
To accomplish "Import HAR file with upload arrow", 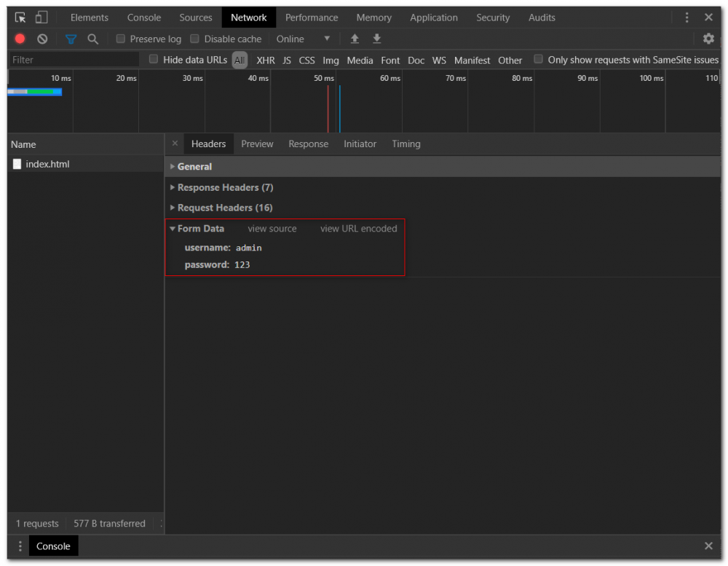I will pos(355,39).
